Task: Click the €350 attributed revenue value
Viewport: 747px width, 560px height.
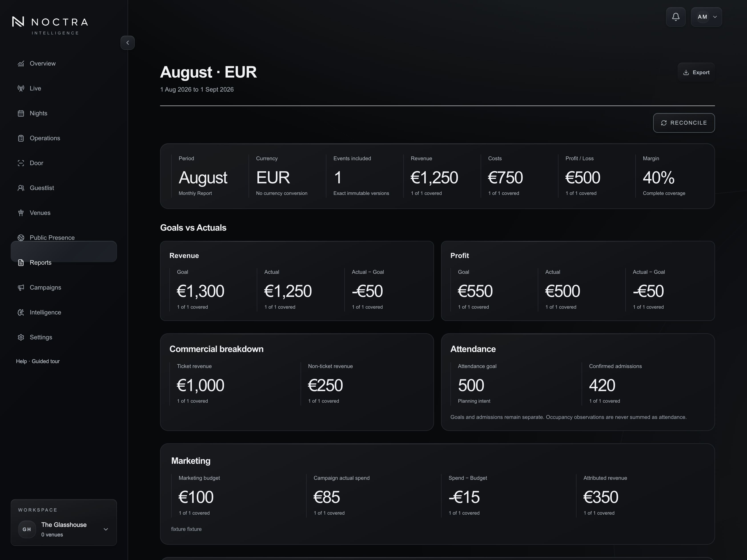Action: coord(601,497)
